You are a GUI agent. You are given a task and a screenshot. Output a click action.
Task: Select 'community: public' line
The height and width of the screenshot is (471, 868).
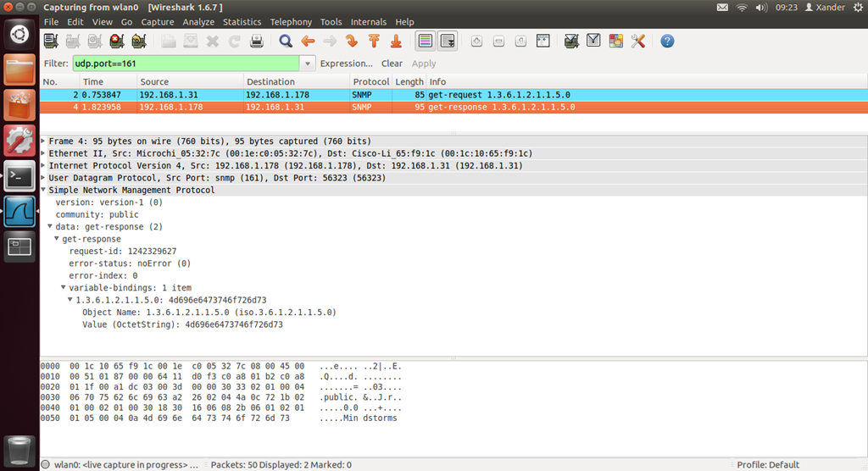click(x=97, y=214)
